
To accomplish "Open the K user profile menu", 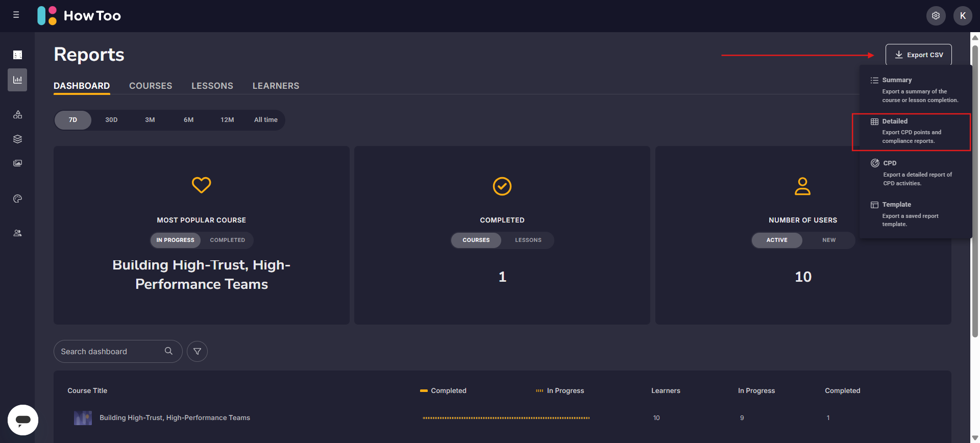I will 963,16.
